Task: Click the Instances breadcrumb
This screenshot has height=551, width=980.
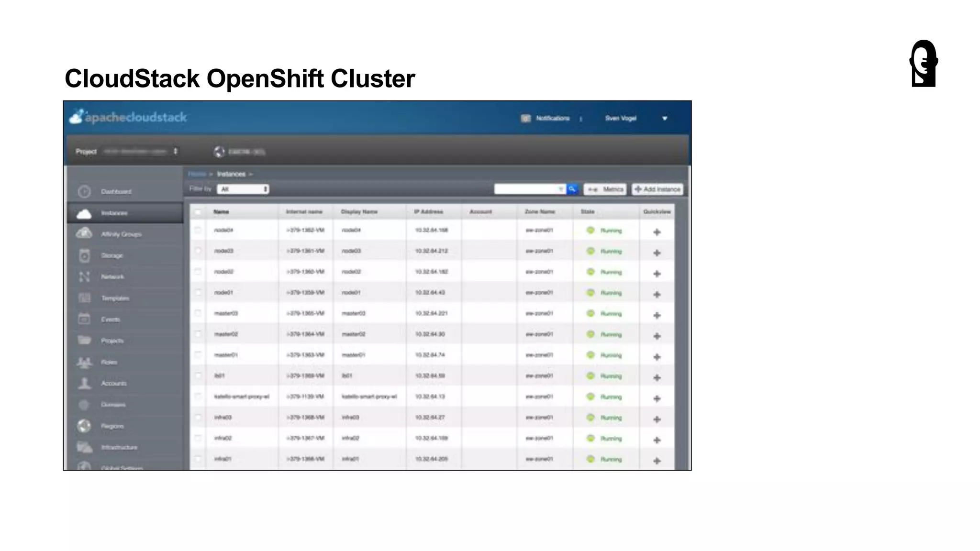Action: [x=231, y=174]
